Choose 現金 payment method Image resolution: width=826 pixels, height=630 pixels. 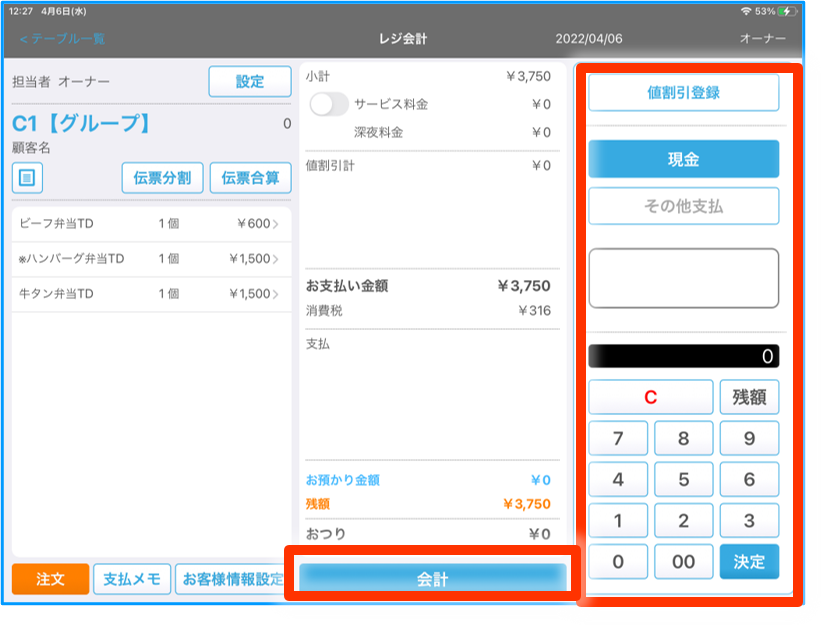click(683, 159)
